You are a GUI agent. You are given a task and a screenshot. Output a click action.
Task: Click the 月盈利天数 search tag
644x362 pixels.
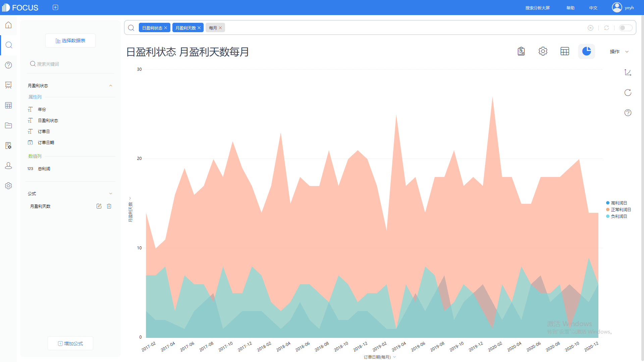click(x=186, y=28)
